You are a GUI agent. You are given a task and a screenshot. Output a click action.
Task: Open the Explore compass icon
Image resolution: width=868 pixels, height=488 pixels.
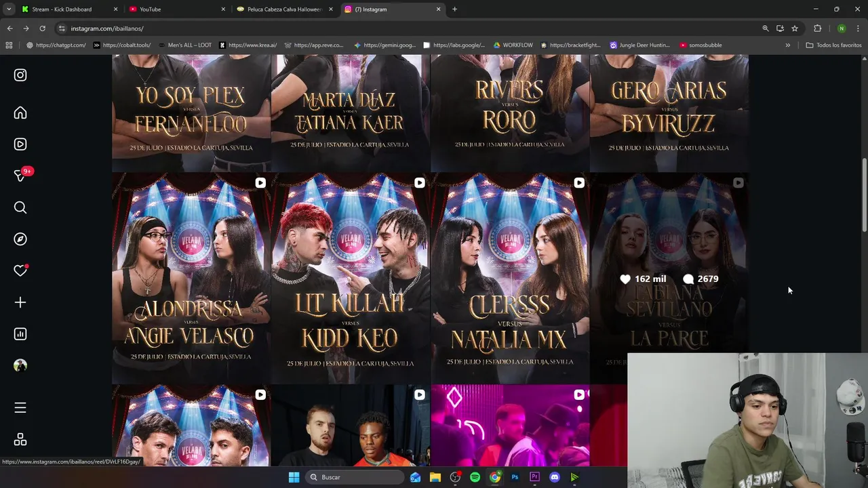coord(20,239)
